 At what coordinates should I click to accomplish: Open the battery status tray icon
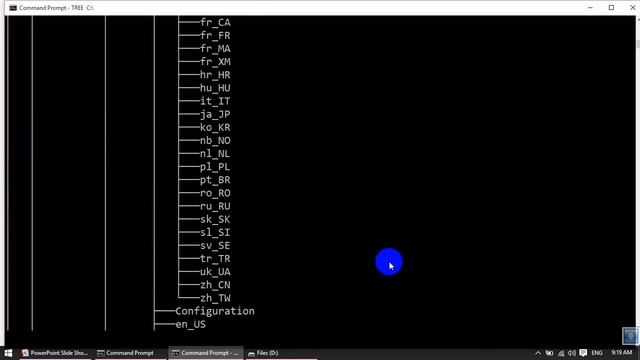549,353
